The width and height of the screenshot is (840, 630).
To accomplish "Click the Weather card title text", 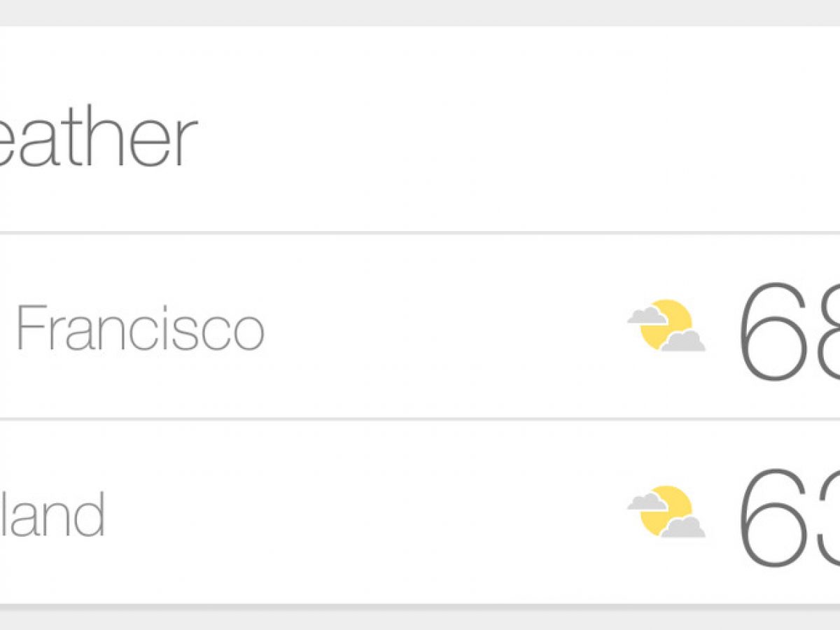I will (x=98, y=139).
